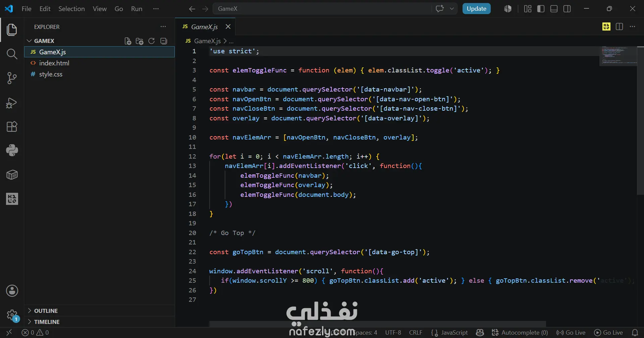
Task: Open the remote window icon in status bar
Action: click(x=9, y=332)
